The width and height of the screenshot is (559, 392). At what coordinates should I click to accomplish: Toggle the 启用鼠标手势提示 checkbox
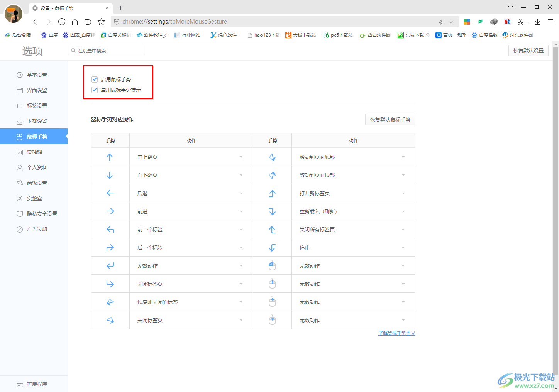coord(95,90)
